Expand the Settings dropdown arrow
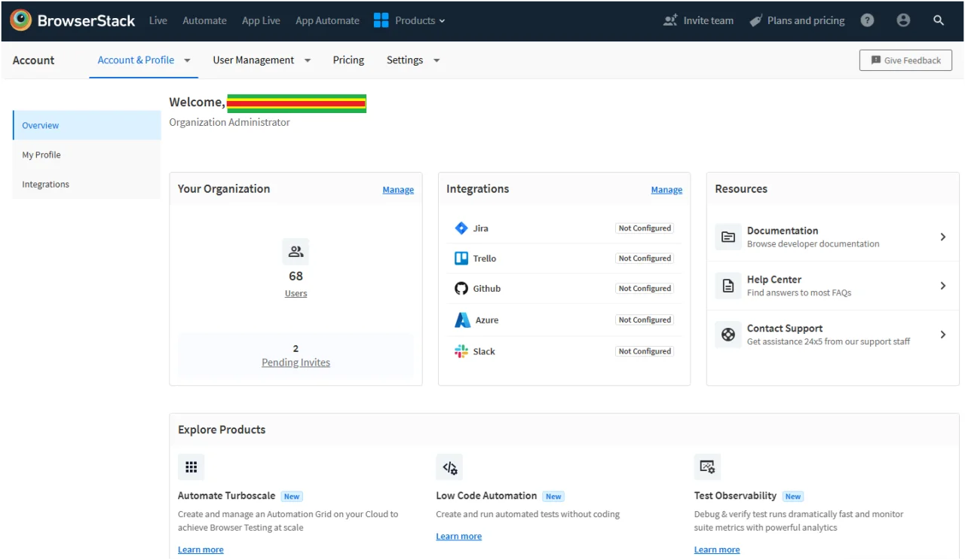 click(437, 60)
